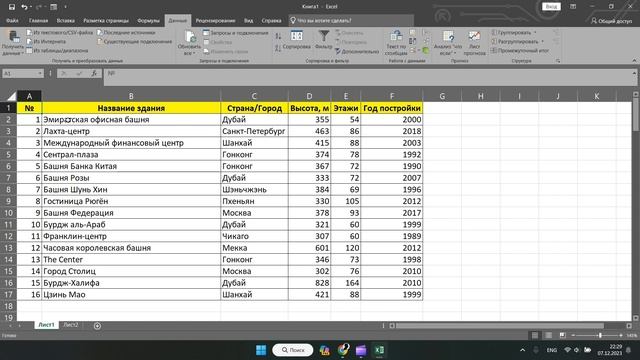The height and width of the screenshot is (360, 640).
Task: Open Queries and Connections pane
Action: point(236,33)
